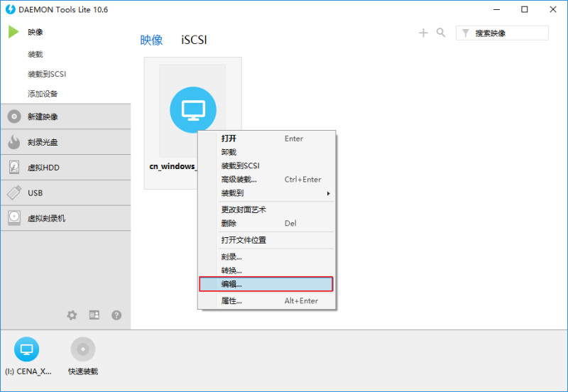568x392 pixels.
Task: Click the virtual burner icon for 虚拟刻录机
Action: coord(14,218)
